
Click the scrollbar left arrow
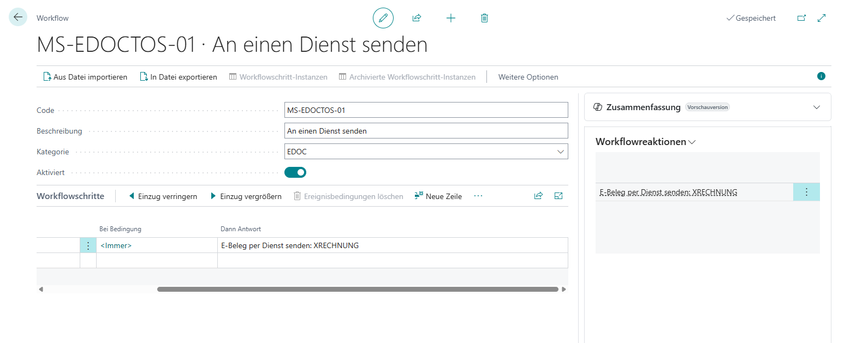[41, 289]
